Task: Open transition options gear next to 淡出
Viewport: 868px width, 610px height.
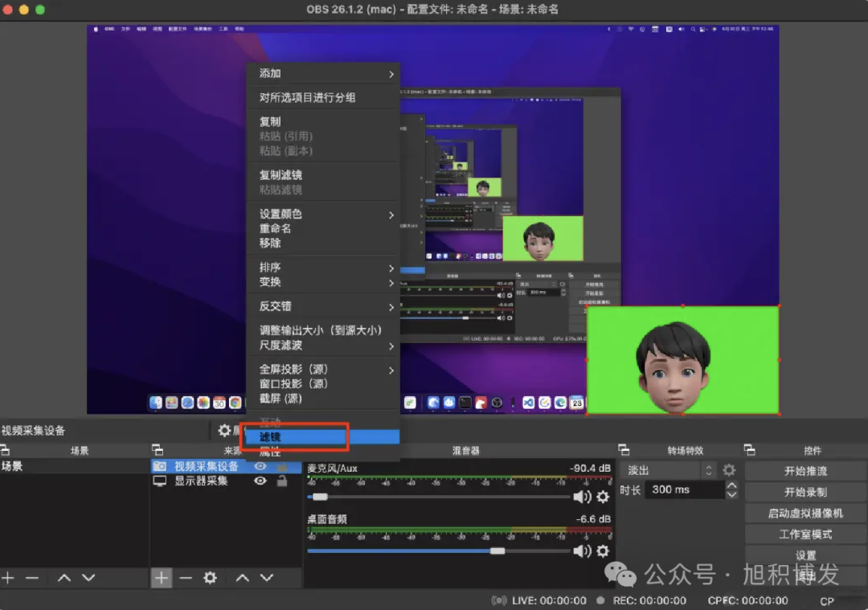Action: tap(729, 469)
